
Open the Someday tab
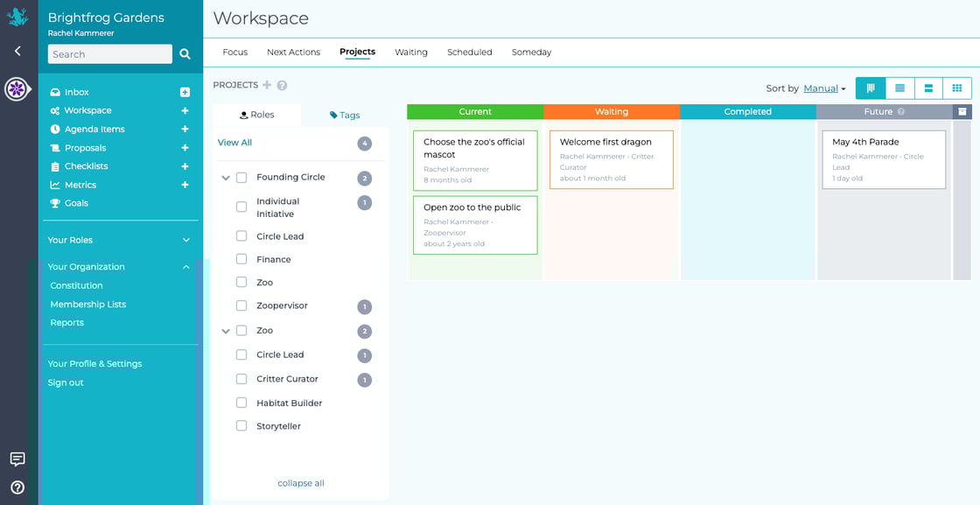pos(530,52)
